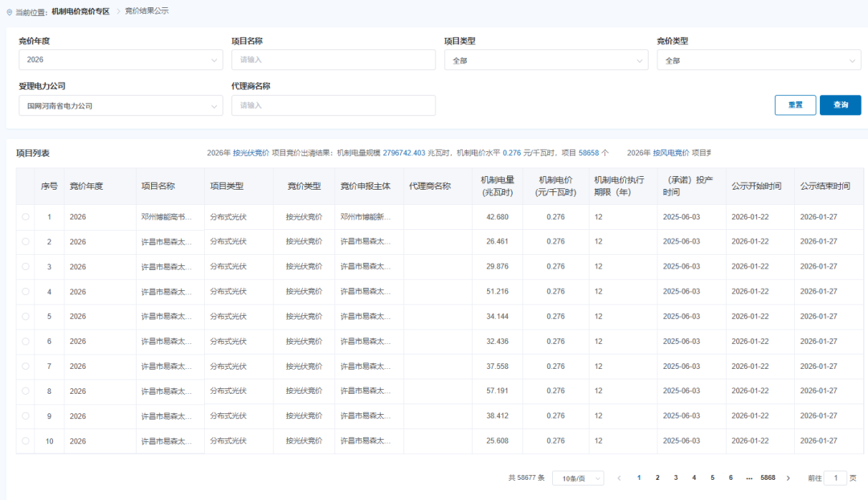Click the 项目名称 input field

[334, 59]
